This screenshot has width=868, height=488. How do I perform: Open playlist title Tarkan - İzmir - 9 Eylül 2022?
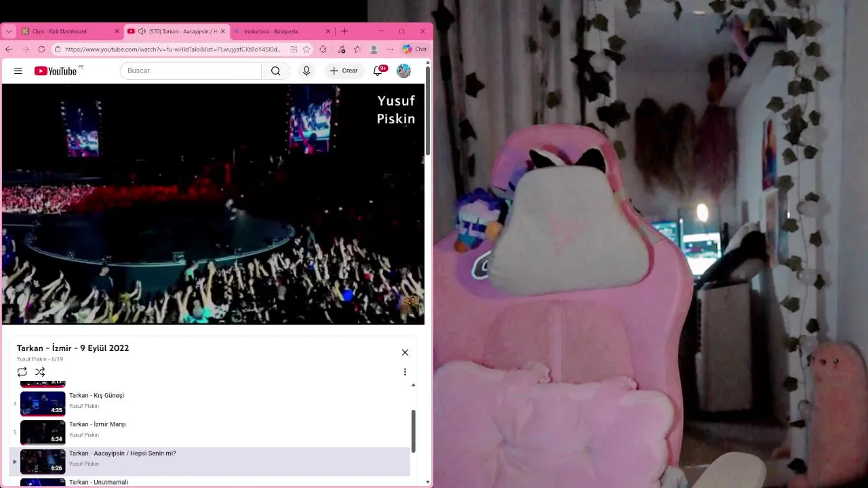pos(73,348)
